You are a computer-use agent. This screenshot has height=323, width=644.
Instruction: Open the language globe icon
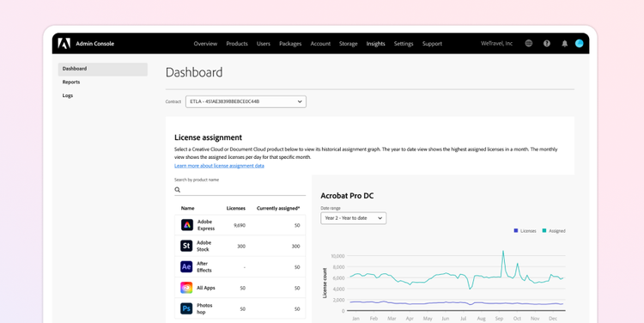tap(529, 43)
